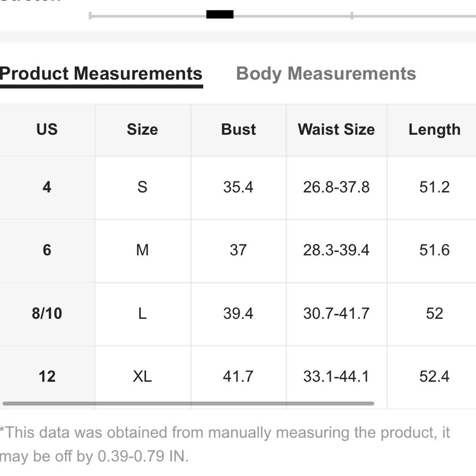476x476 pixels.
Task: Switch to the Body Measurements tab
Action: (326, 74)
